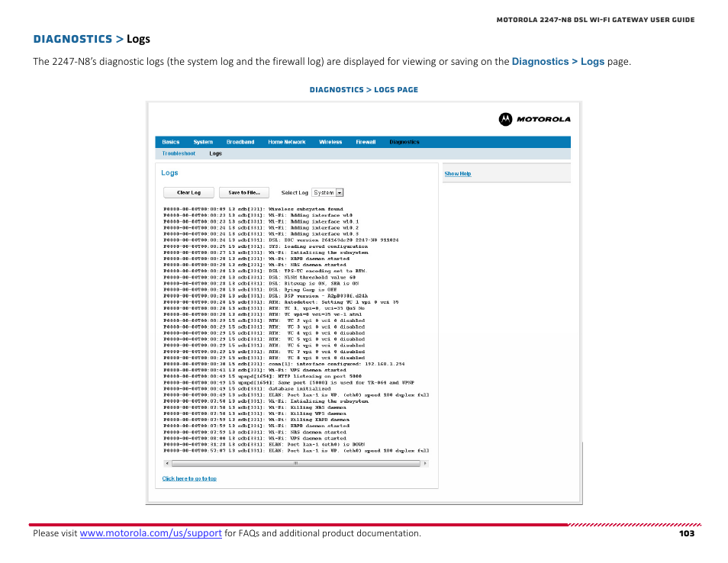728x563 pixels.
Task: Click the "DSL: Dying Gasp is OFF" log line
Action: tap(250, 290)
